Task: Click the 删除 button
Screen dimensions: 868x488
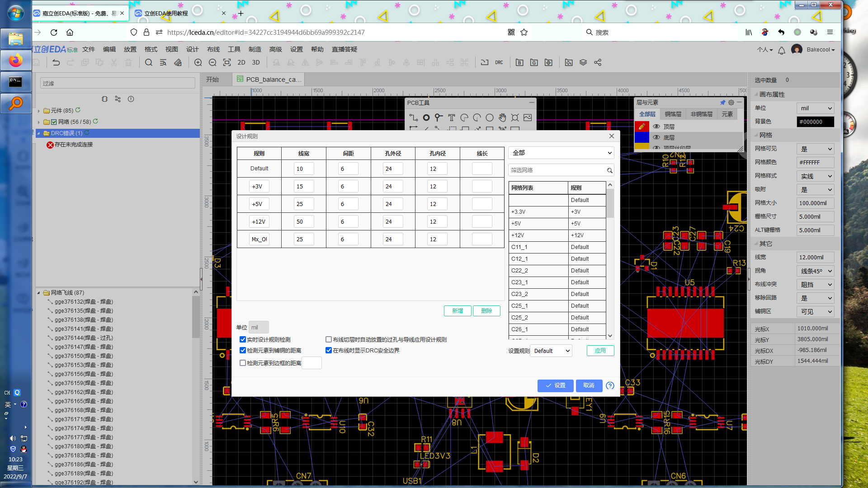Action: (486, 311)
